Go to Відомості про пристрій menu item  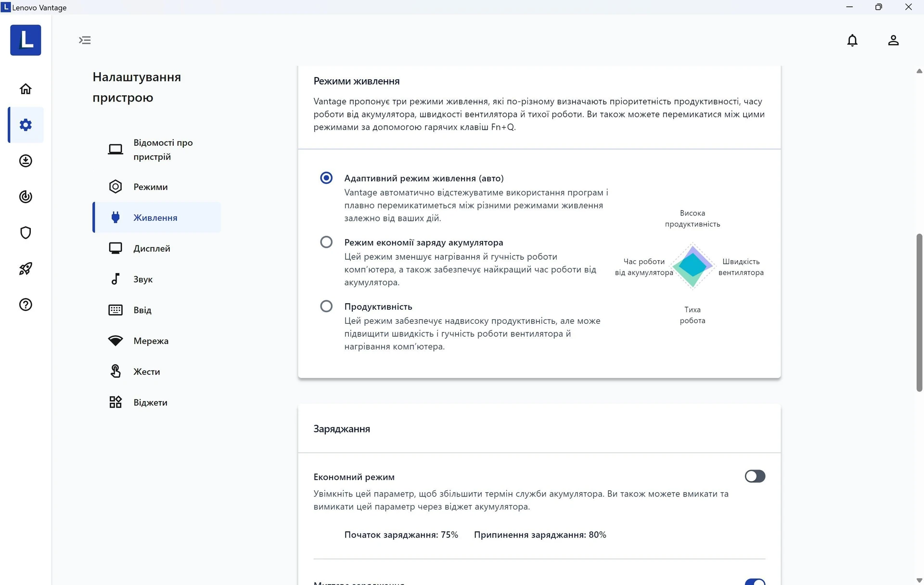pyautogui.click(x=157, y=150)
